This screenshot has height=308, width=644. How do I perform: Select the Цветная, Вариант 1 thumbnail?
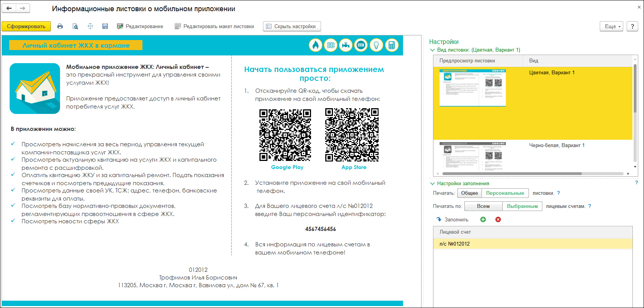(x=473, y=88)
